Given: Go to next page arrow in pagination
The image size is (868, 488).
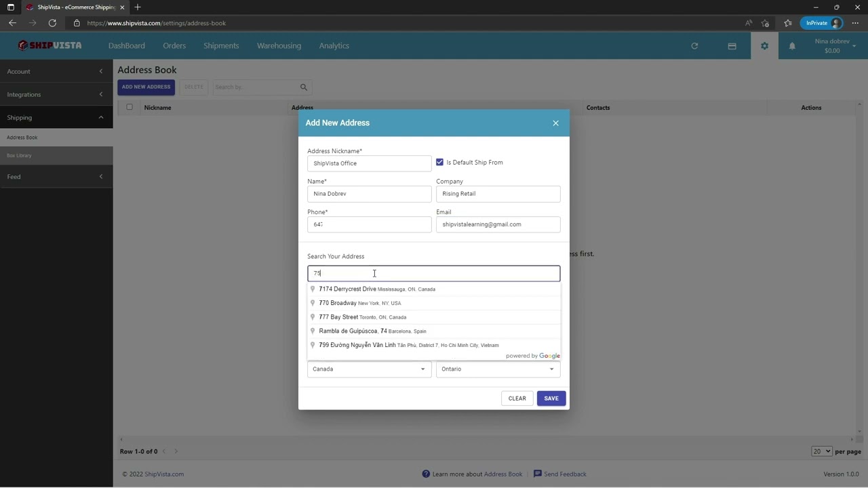Looking at the screenshot, I should pyautogui.click(x=176, y=451).
